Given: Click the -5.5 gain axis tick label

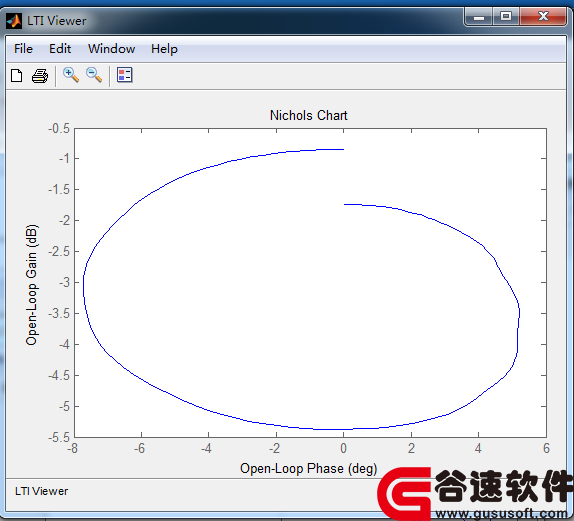Looking at the screenshot, I should [x=59, y=437].
